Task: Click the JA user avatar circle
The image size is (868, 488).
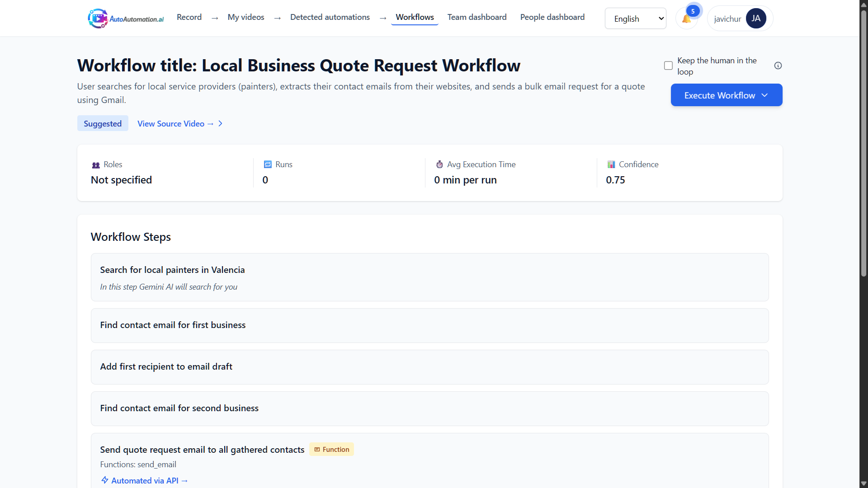Action: [x=756, y=19]
